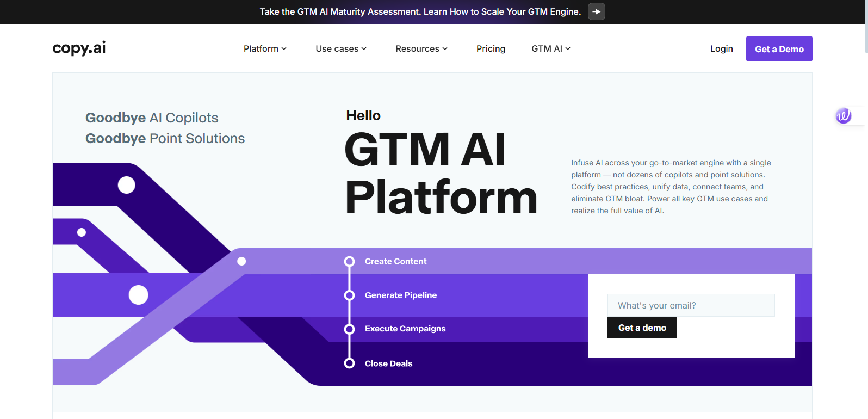Click the Login link
Image resolution: width=868 pixels, height=419 pixels.
click(721, 49)
